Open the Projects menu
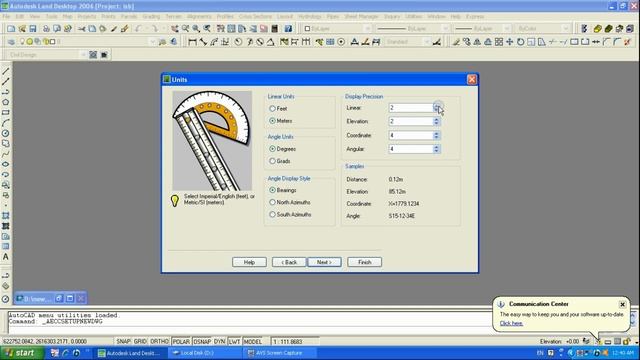Image resolution: width=640 pixels, height=360 pixels. pyautogui.click(x=87, y=17)
